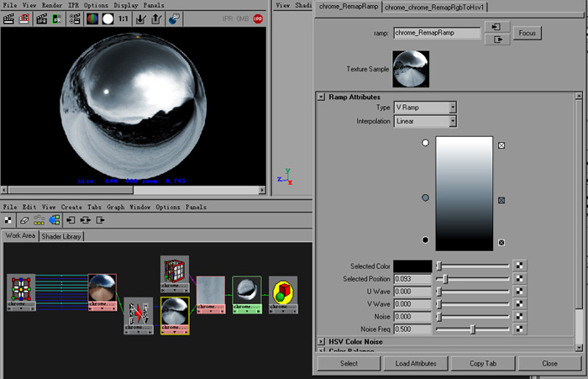Delete the middle gray-blue ramp color entry
This screenshot has height=379, width=588.
point(501,200)
